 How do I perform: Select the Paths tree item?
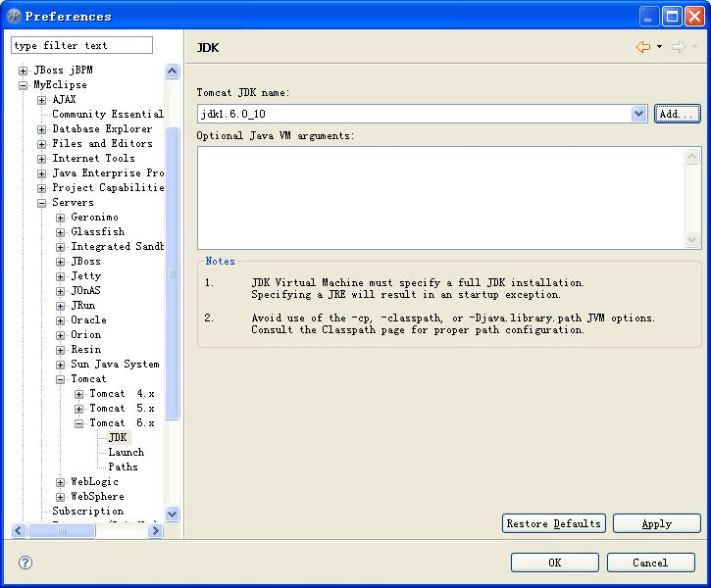[123, 467]
